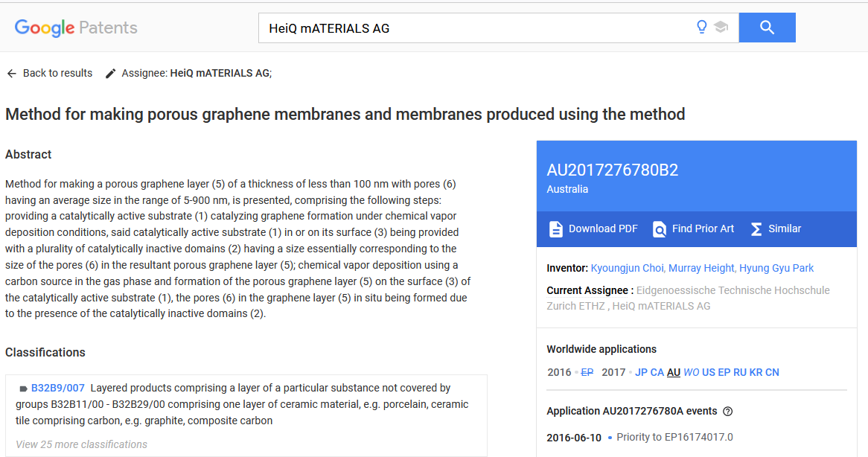868x457 pixels.
Task: Click priority event date 2016-06-10
Action: [x=574, y=438]
